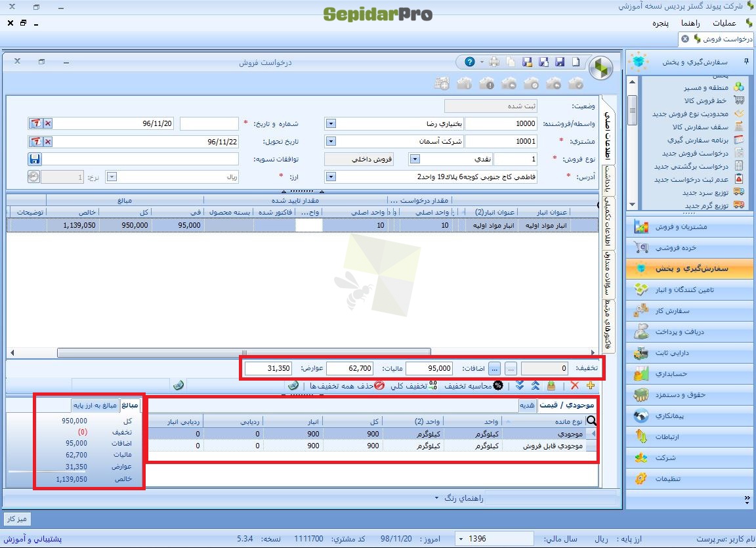Image resolution: width=756 pixels, height=548 pixels.
Task: Open the Sepidar green logo button
Action: point(600,68)
